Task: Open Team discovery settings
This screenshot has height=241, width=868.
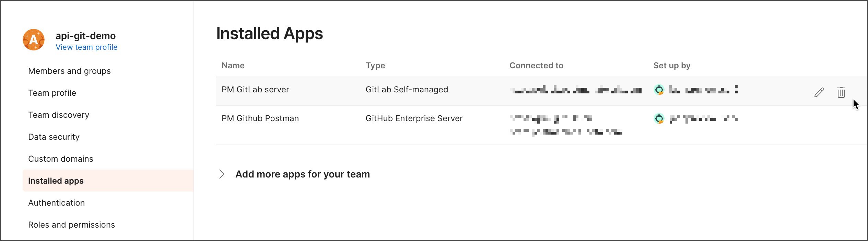Action: click(59, 115)
